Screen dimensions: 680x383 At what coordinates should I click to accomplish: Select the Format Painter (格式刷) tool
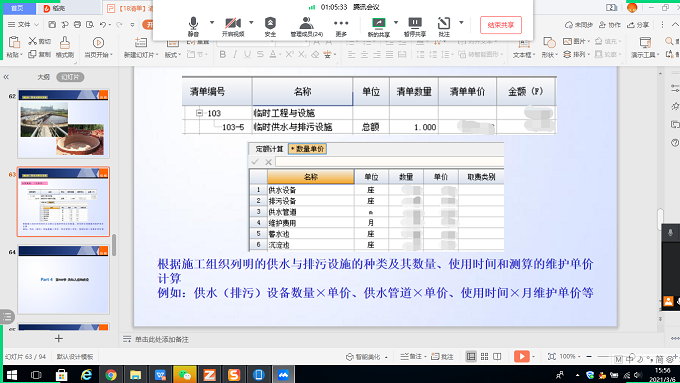click(x=65, y=47)
